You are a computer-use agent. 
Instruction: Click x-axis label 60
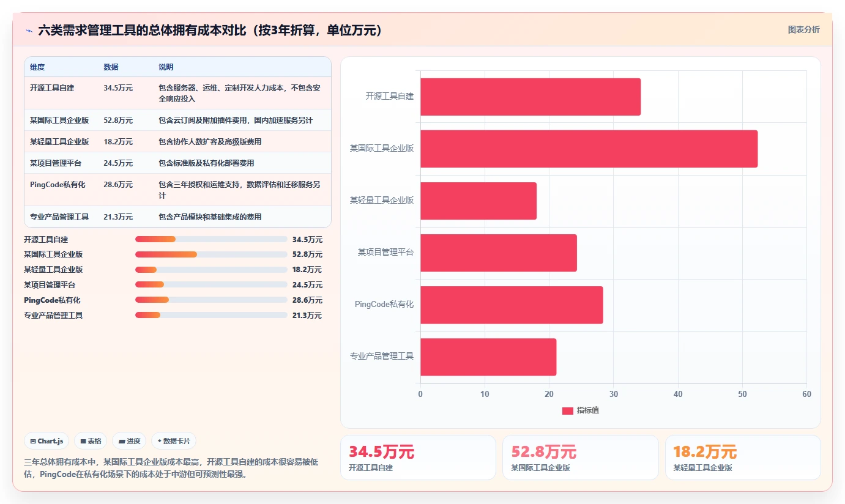coord(806,395)
